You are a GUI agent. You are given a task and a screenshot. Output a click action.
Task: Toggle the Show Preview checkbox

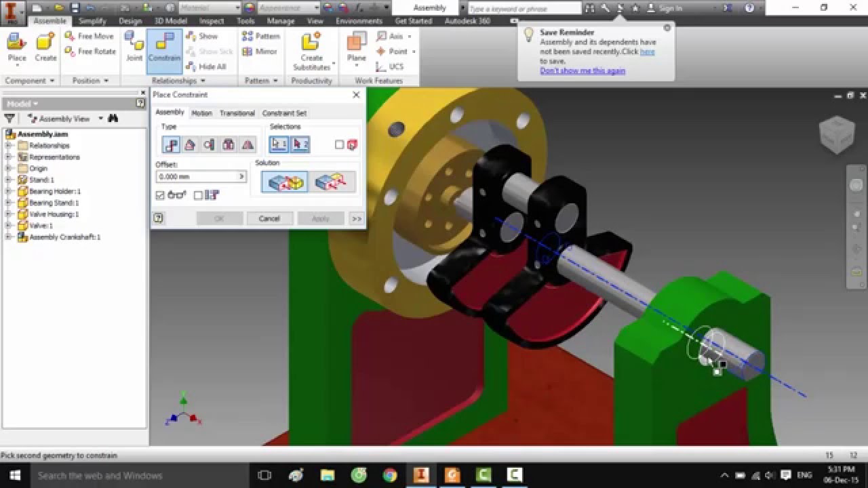coord(160,195)
